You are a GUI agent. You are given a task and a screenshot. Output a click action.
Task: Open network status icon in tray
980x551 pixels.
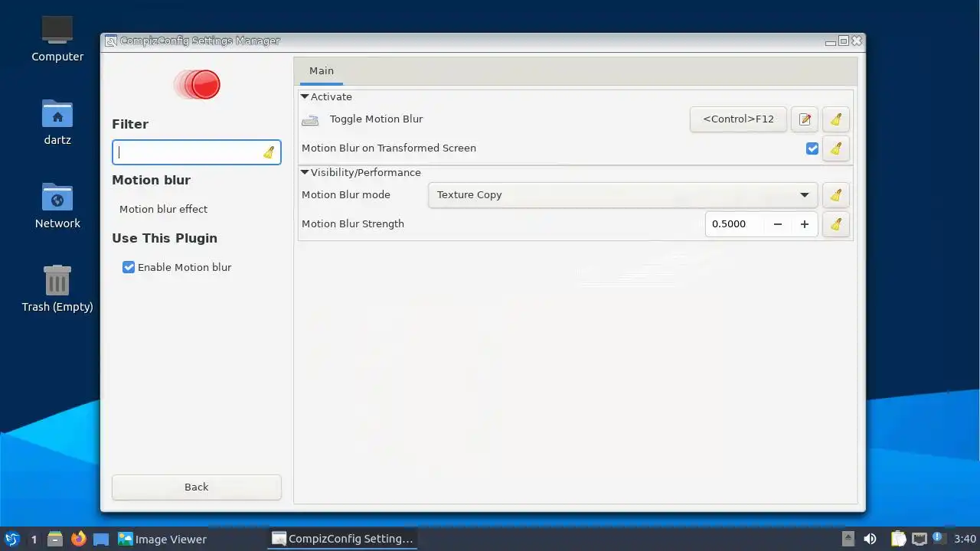coord(919,539)
